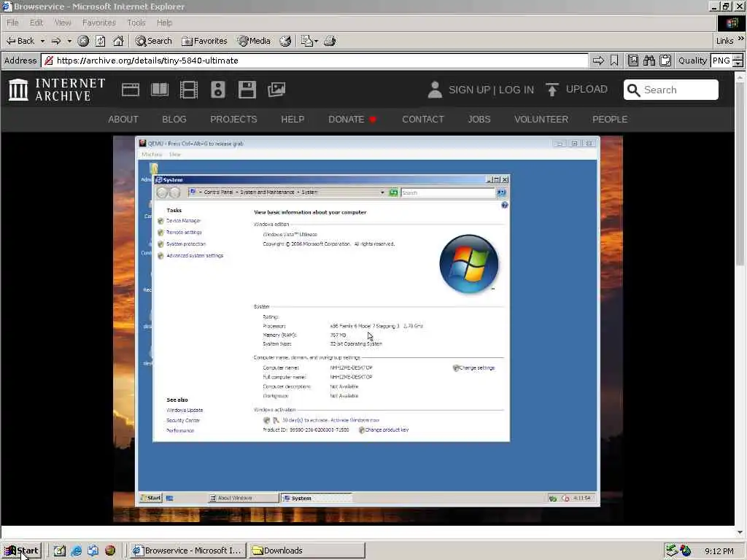Click the red globe quick launch icon

(x=110, y=551)
